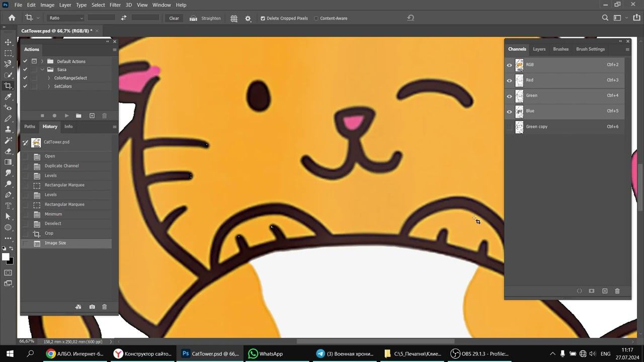Select the Gradient tool

click(8, 162)
